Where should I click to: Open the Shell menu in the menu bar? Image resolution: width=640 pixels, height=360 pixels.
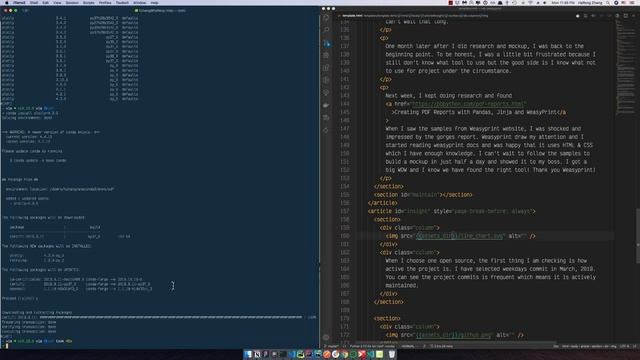point(34,2)
